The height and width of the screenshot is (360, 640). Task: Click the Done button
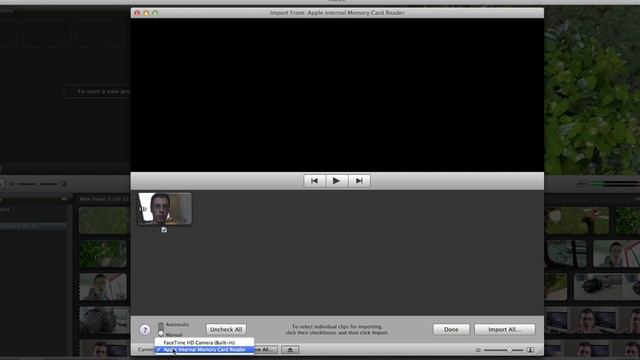click(451, 329)
